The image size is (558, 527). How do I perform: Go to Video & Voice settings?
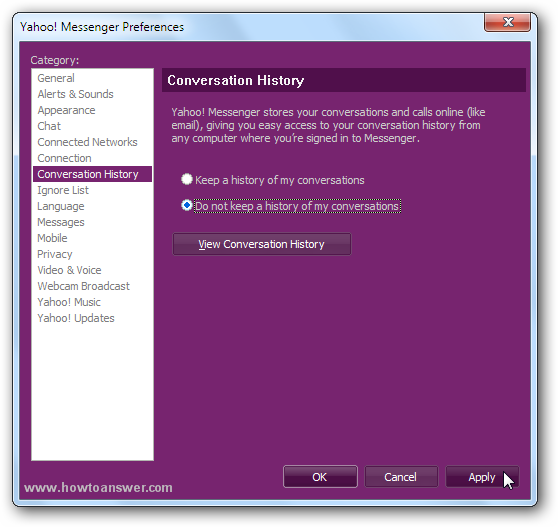pyautogui.click(x=69, y=270)
